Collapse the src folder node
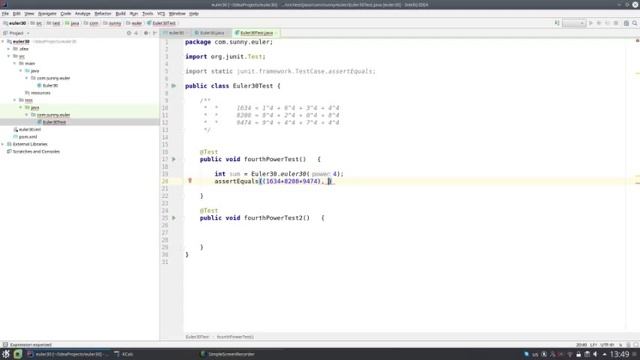Screen dimensions: 640x360 [9, 56]
